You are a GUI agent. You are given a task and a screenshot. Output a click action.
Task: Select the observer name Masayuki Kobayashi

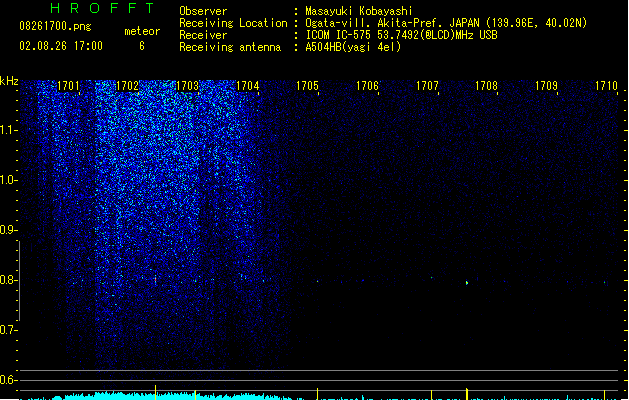(x=359, y=11)
